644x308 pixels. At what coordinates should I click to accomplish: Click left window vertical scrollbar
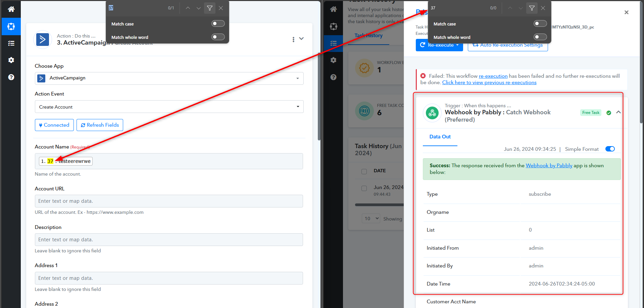coord(319,97)
